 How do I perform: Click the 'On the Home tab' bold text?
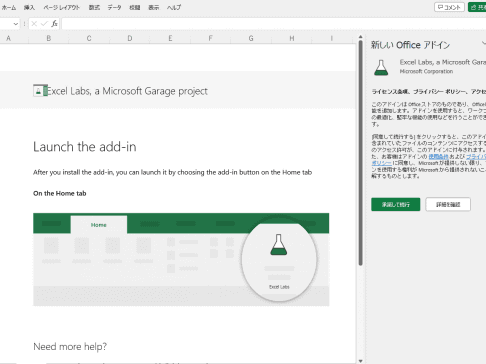click(x=60, y=193)
